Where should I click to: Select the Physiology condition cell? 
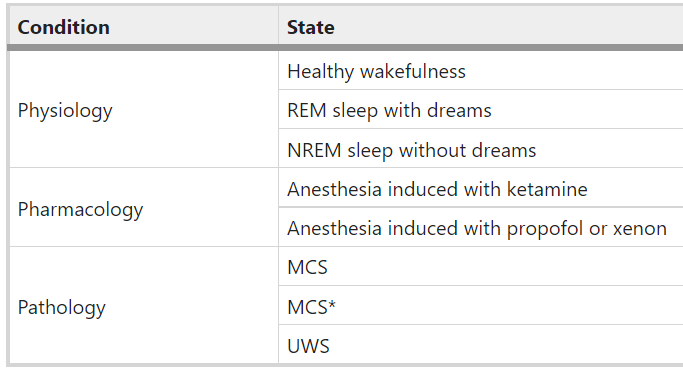(x=143, y=109)
